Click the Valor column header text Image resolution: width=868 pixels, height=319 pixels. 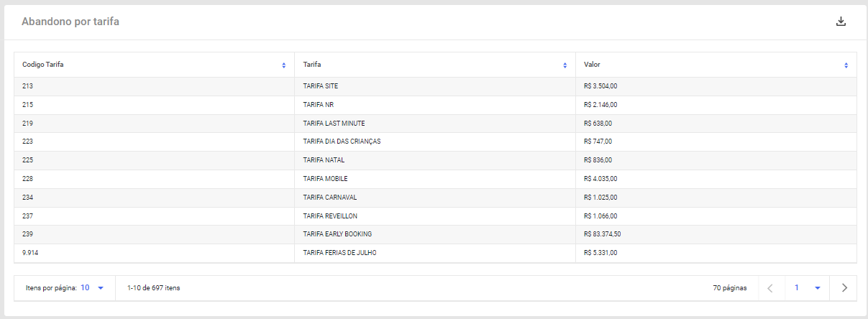592,65
